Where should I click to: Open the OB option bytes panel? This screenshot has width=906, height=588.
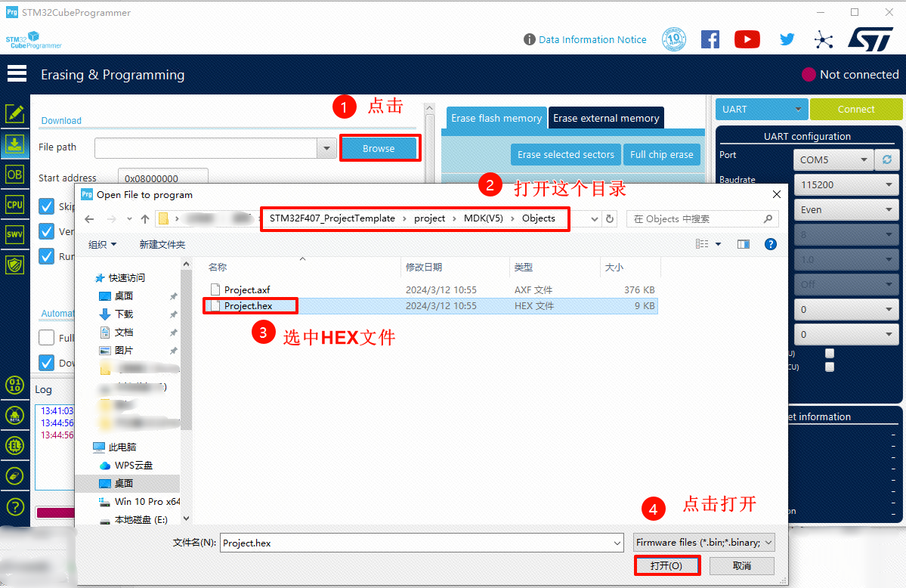(14, 174)
